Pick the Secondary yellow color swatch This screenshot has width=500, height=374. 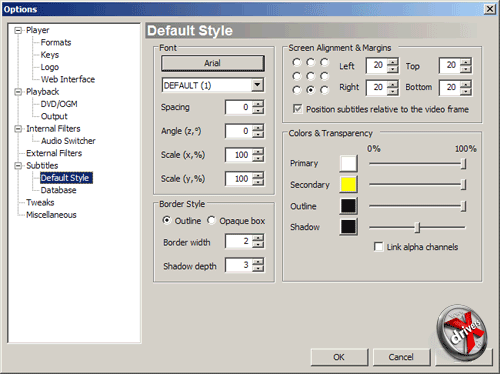(348, 185)
